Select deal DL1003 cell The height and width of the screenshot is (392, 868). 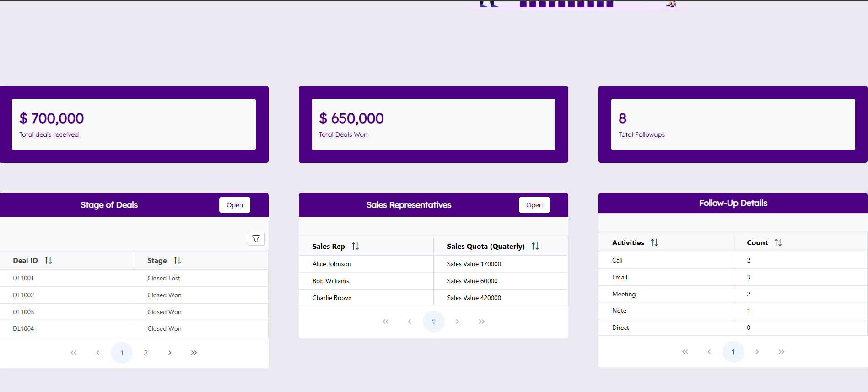(67, 312)
